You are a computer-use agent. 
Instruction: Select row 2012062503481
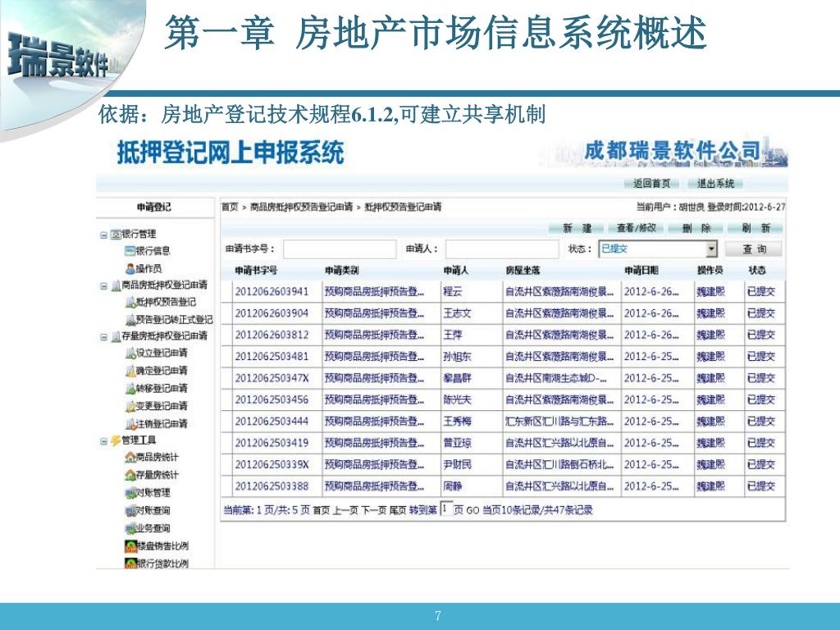503,357
